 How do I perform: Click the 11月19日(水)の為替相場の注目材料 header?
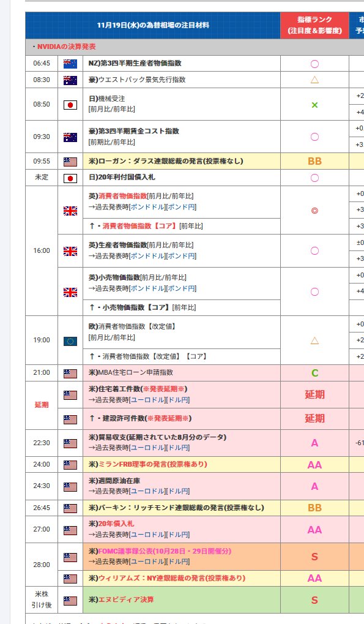[153, 25]
